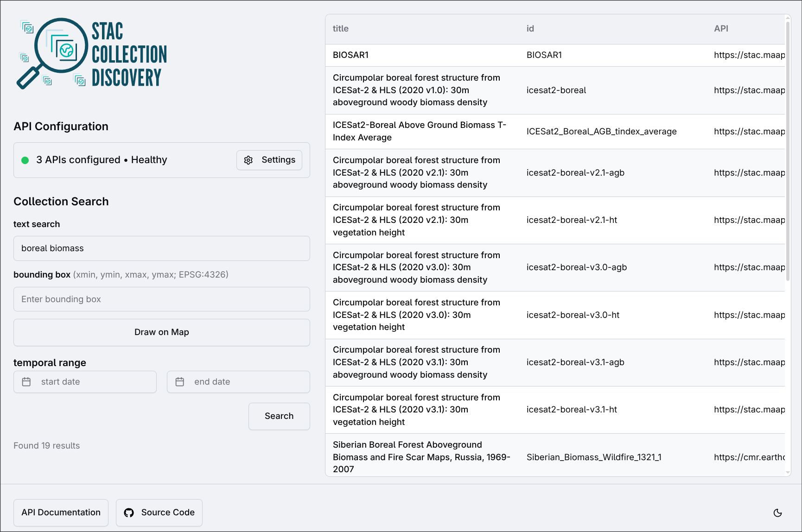
Task: Click the Draw on Map button
Action: [x=162, y=332]
